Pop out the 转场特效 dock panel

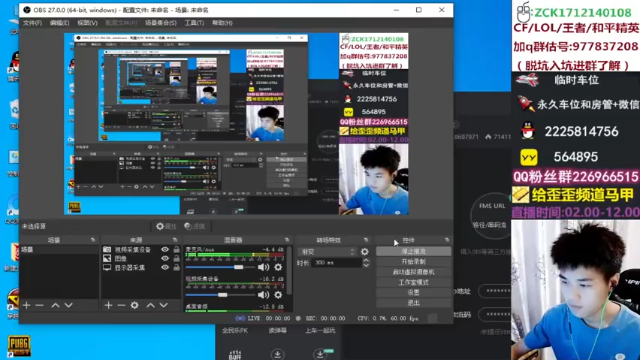(366, 240)
